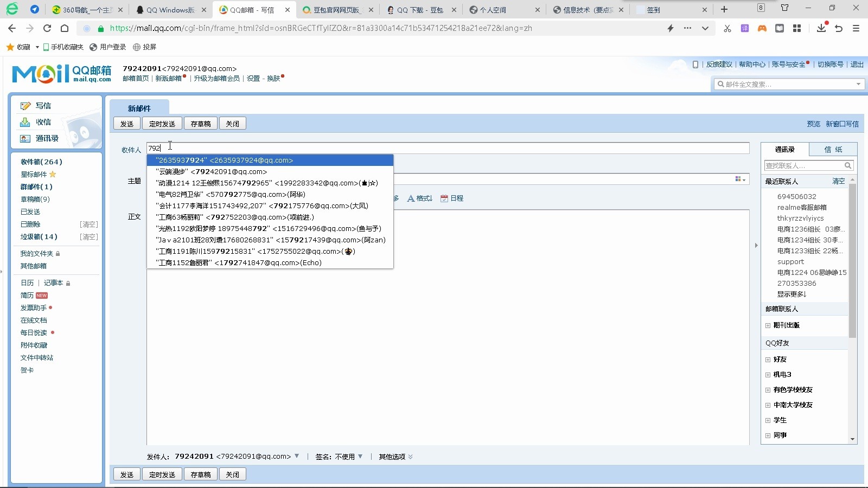Click the star beside 星标邮件
The image size is (868, 488).
pos(53,174)
